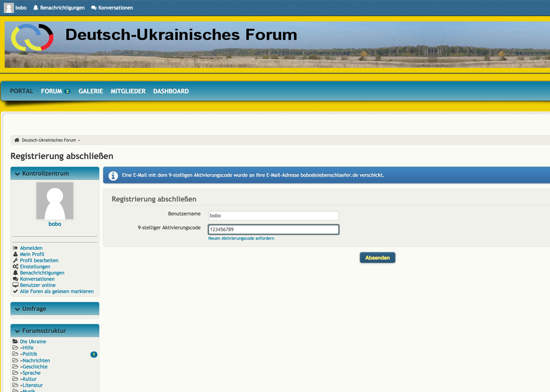The width and height of the screenshot is (550, 392).
Task: Click the unread badge 3 beside FORUM
Action: point(67,92)
